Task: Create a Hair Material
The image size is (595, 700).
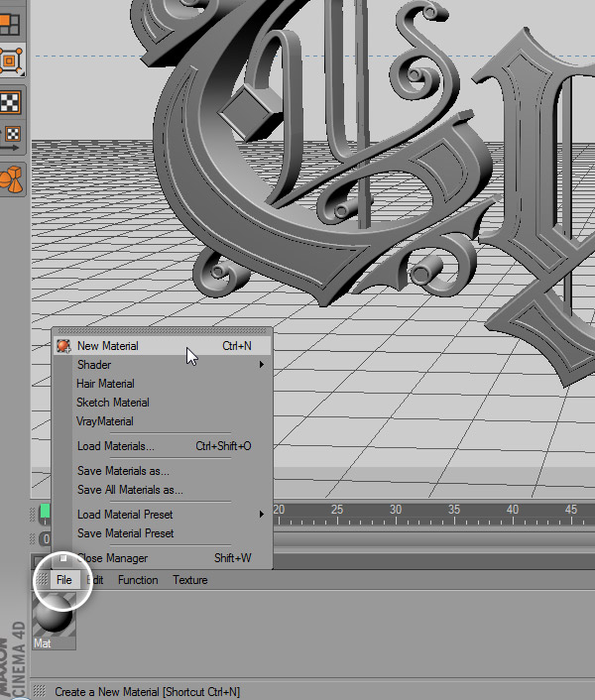Action: tap(162, 384)
